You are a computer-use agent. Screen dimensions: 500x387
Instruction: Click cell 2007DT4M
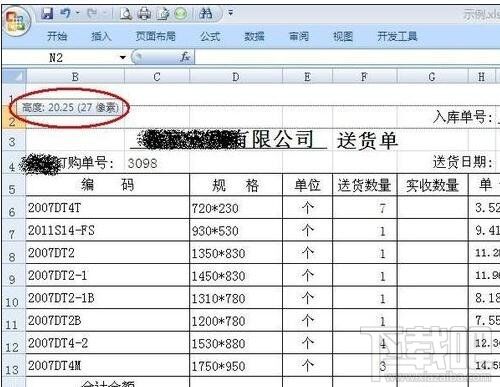tap(108, 365)
